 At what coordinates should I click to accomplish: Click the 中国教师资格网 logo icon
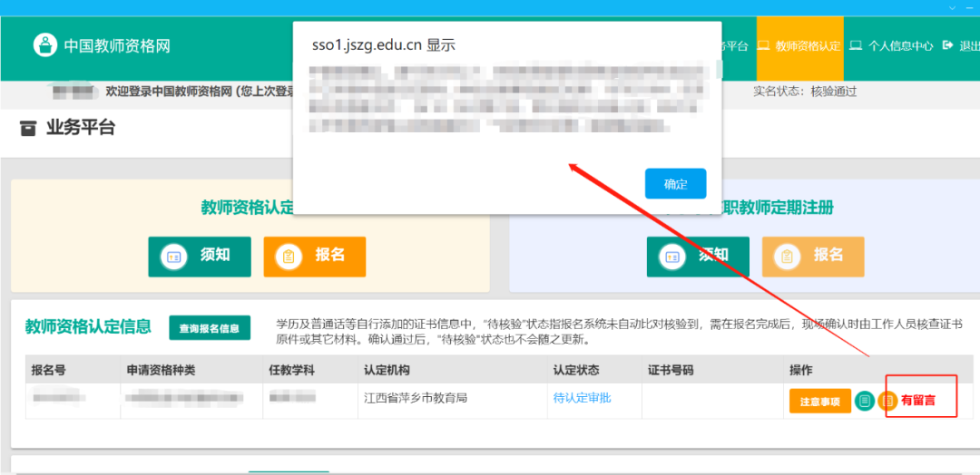(x=44, y=45)
